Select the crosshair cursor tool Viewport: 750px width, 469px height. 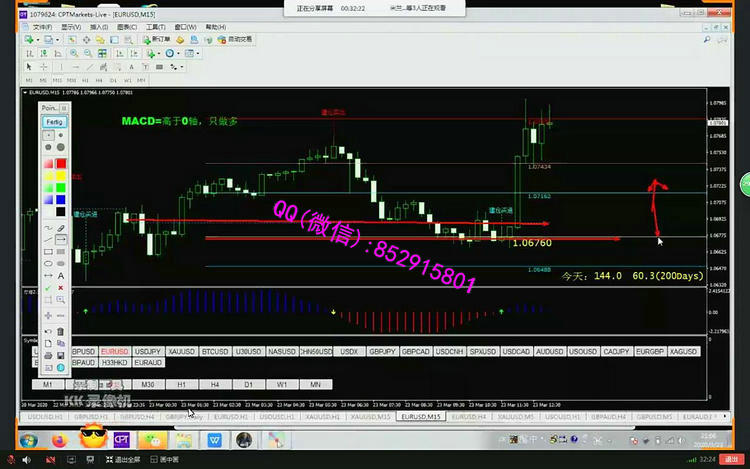click(43, 66)
